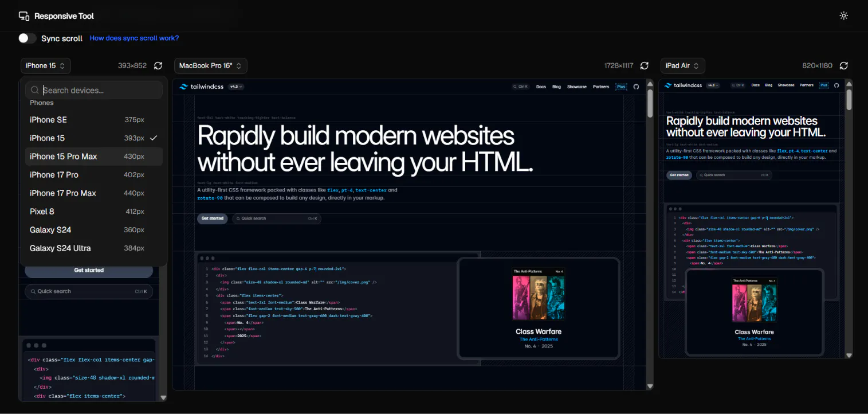
Task: Focus the Search devices input field
Action: [94, 90]
